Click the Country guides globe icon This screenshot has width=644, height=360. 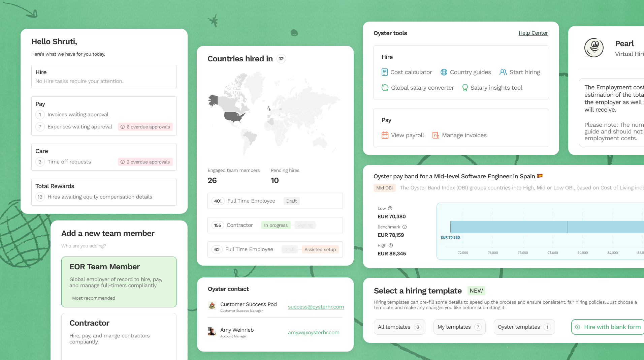(444, 72)
